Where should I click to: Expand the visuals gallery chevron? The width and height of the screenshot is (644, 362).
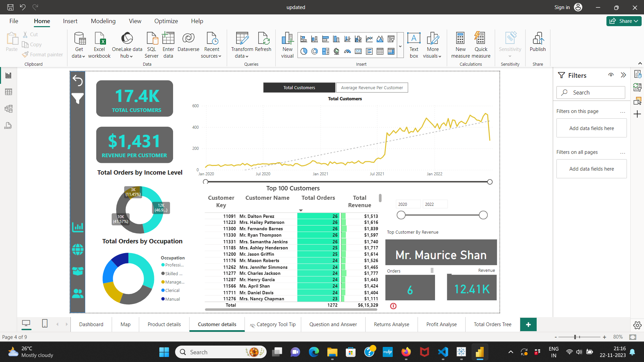click(400, 46)
